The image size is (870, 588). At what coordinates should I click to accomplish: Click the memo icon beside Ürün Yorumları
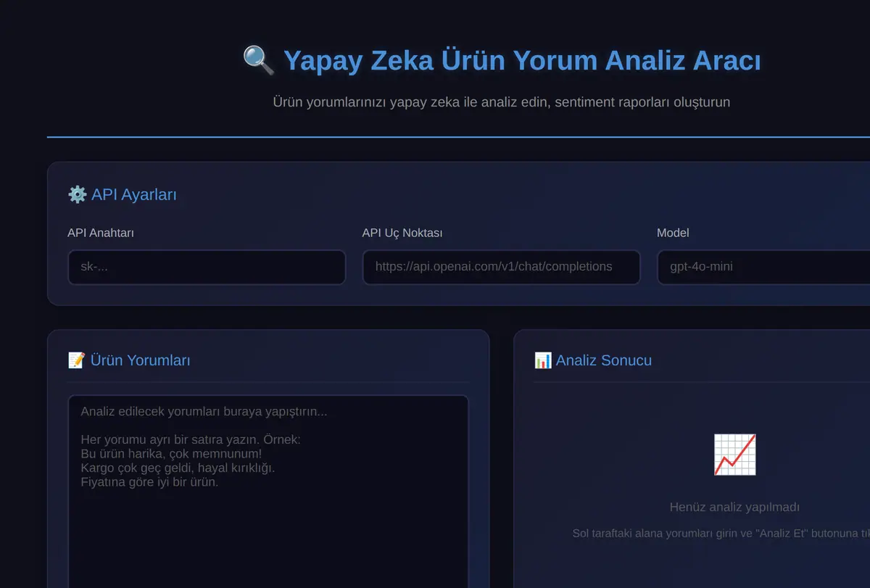[76, 360]
